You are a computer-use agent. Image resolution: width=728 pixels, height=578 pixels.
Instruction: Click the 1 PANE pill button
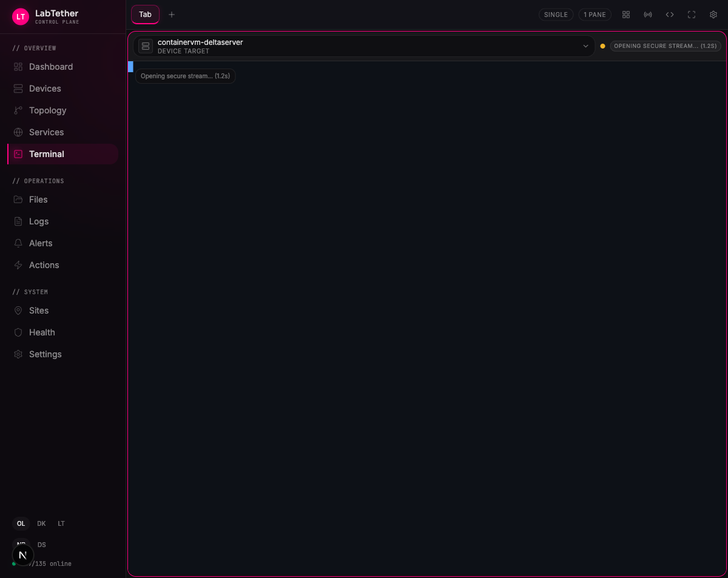tap(595, 15)
